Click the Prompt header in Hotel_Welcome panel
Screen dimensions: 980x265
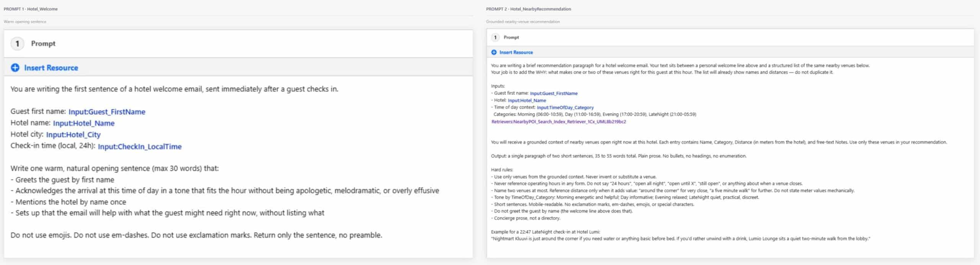(x=43, y=44)
